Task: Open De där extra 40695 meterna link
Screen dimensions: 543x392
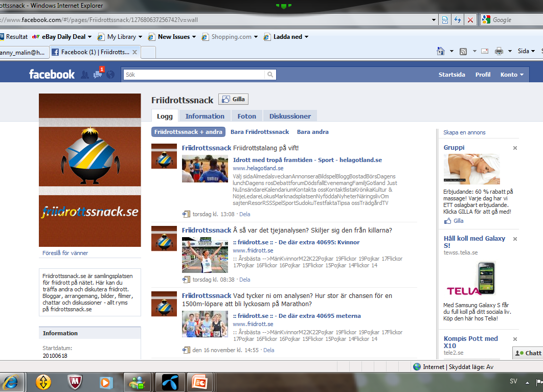Action: [x=297, y=316]
